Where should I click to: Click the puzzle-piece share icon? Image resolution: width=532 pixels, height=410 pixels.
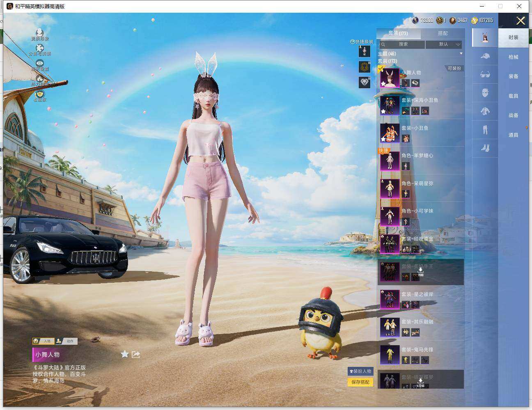39,48
